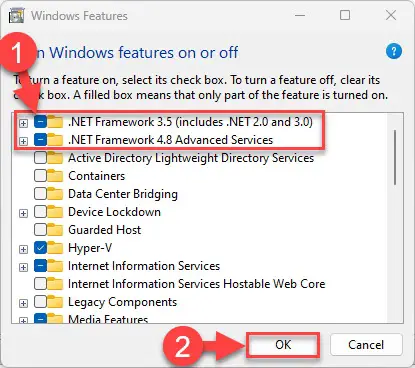415x368 pixels.
Task: Click the Internet Information Services folder icon
Action: click(x=55, y=266)
